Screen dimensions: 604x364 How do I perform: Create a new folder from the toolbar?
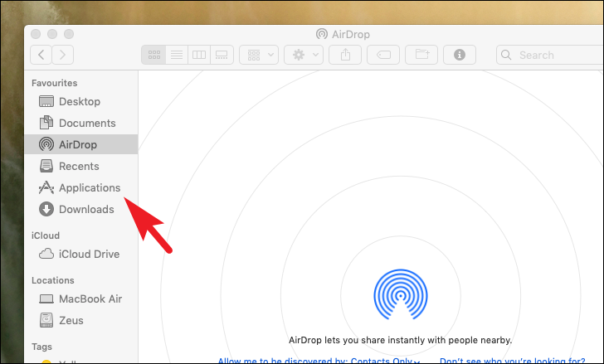click(x=421, y=55)
